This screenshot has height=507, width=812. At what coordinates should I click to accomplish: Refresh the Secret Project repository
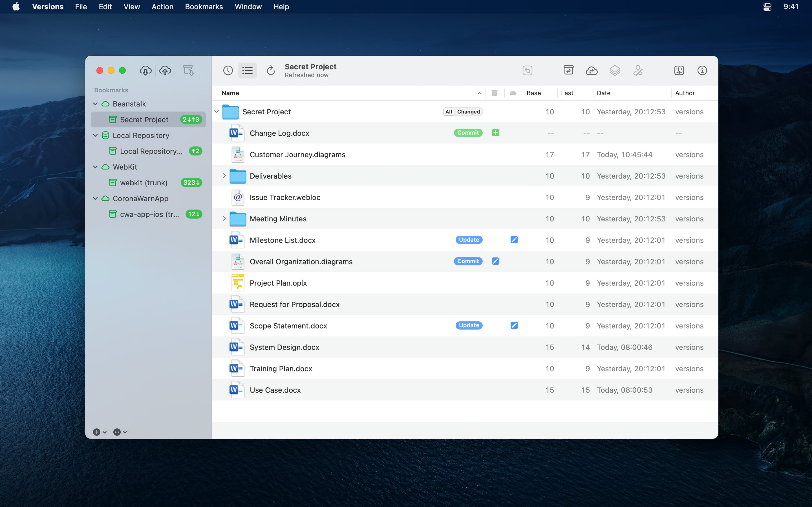coord(271,70)
